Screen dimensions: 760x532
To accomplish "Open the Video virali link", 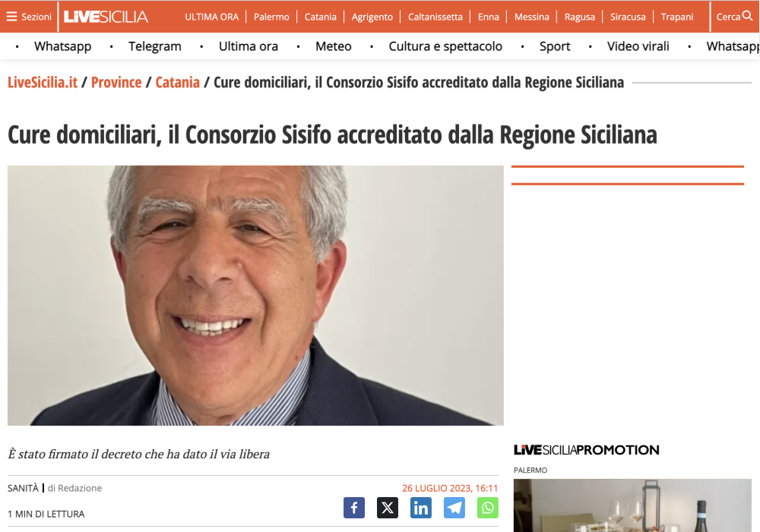I will pyautogui.click(x=638, y=46).
